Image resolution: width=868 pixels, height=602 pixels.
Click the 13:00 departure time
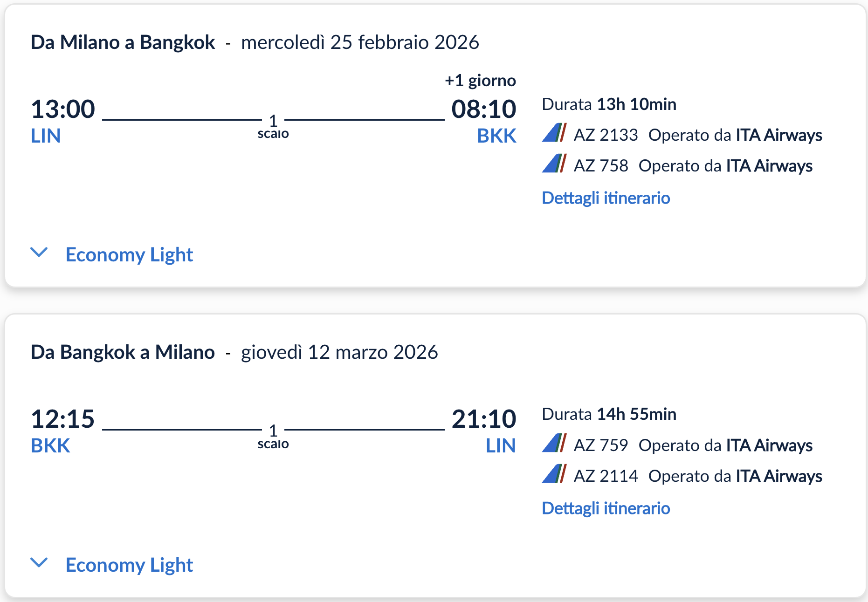point(63,109)
